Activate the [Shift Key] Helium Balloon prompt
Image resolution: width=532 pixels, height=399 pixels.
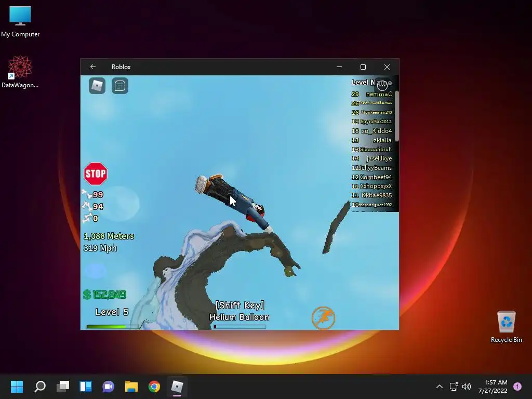(240, 311)
